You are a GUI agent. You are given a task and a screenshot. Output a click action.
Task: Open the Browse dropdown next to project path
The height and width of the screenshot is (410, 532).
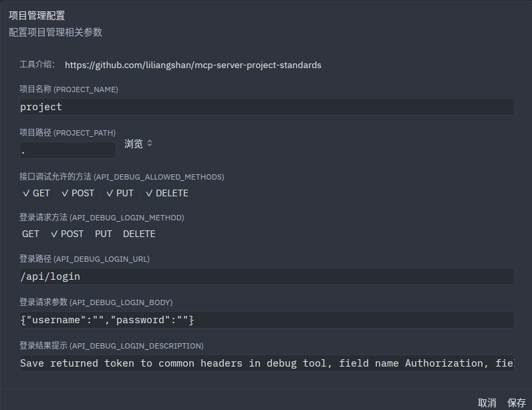[x=134, y=144]
